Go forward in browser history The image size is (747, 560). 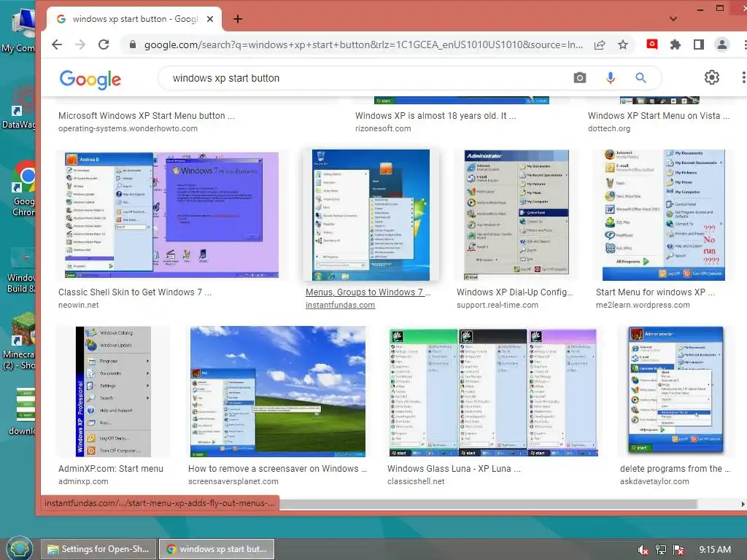coord(80,44)
